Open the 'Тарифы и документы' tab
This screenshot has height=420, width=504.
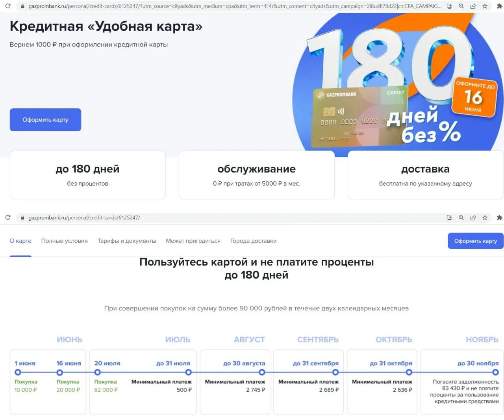pos(127,241)
